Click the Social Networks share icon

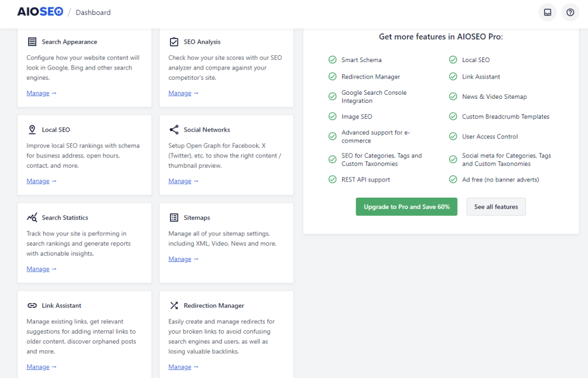[x=174, y=129]
